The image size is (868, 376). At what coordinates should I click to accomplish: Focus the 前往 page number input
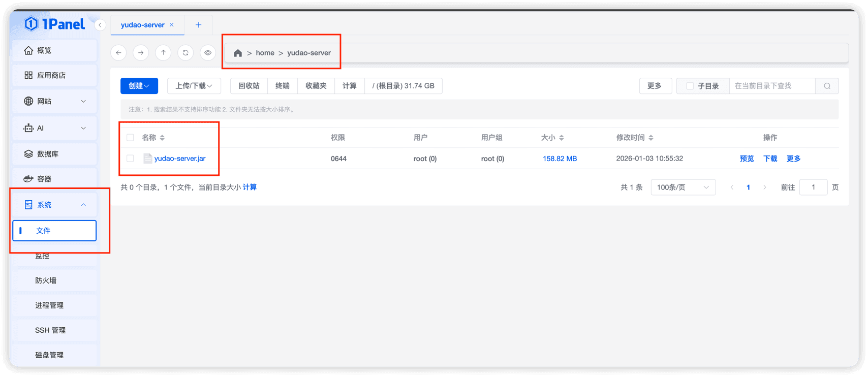point(813,187)
